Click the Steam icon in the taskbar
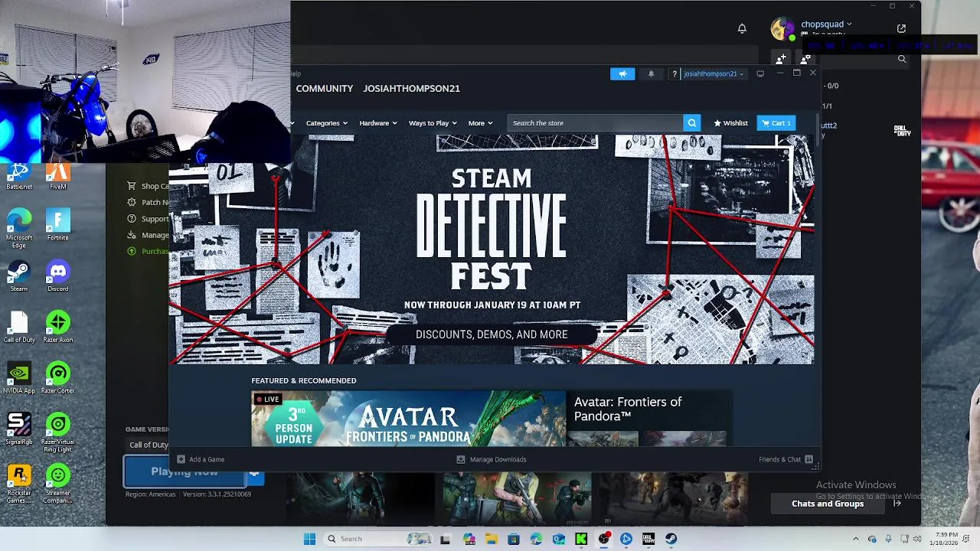The width and height of the screenshot is (980, 551). tap(671, 539)
